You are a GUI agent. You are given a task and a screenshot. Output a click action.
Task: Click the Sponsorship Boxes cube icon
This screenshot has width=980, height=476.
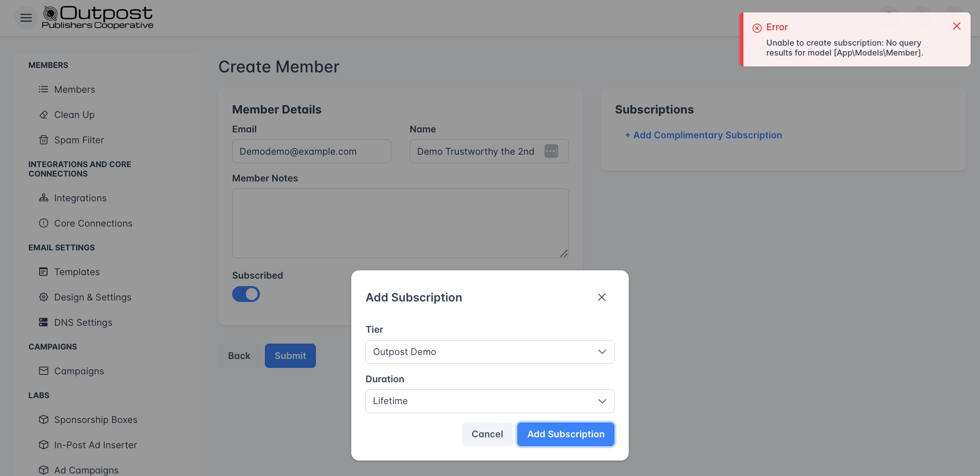[x=44, y=419]
